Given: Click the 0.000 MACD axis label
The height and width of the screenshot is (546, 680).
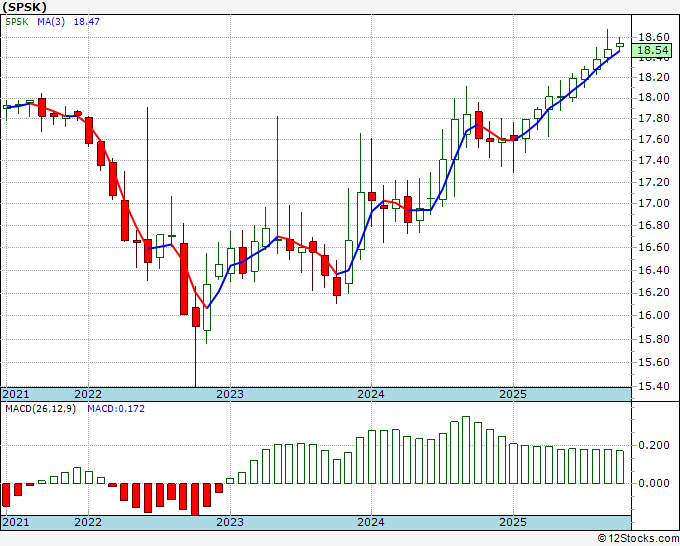Looking at the screenshot, I should (654, 483).
